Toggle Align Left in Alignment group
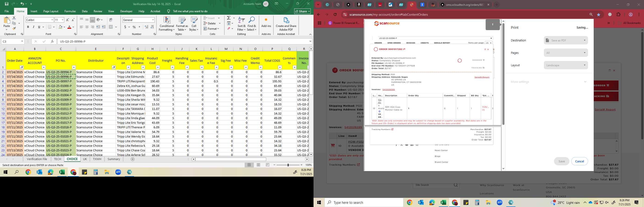The image size is (644, 207). [81, 27]
